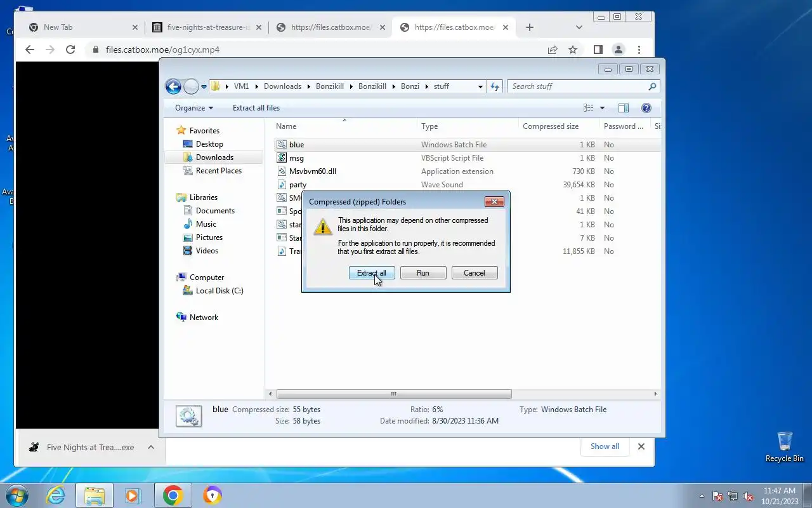Select Libraries in the navigation pane
Viewport: 812px width, 508px height.
pyautogui.click(x=203, y=197)
